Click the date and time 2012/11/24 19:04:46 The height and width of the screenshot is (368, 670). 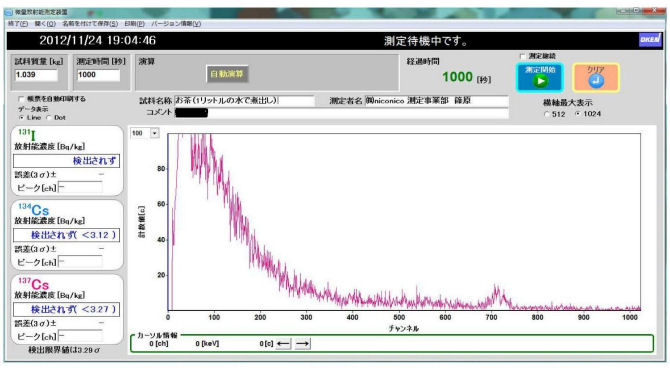pyautogui.click(x=97, y=41)
